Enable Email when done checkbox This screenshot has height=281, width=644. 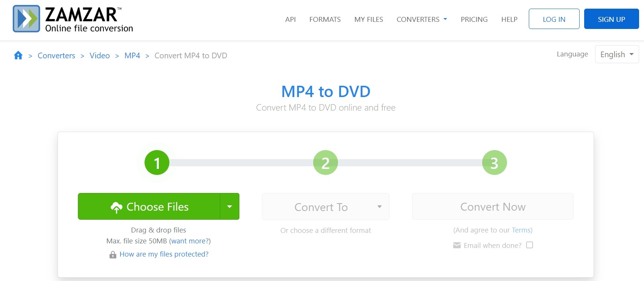(x=530, y=245)
